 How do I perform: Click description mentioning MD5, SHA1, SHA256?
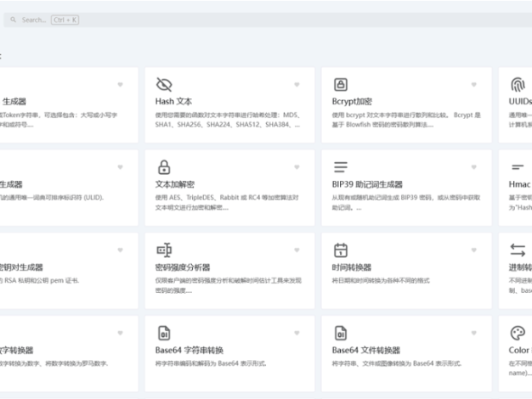(x=228, y=120)
